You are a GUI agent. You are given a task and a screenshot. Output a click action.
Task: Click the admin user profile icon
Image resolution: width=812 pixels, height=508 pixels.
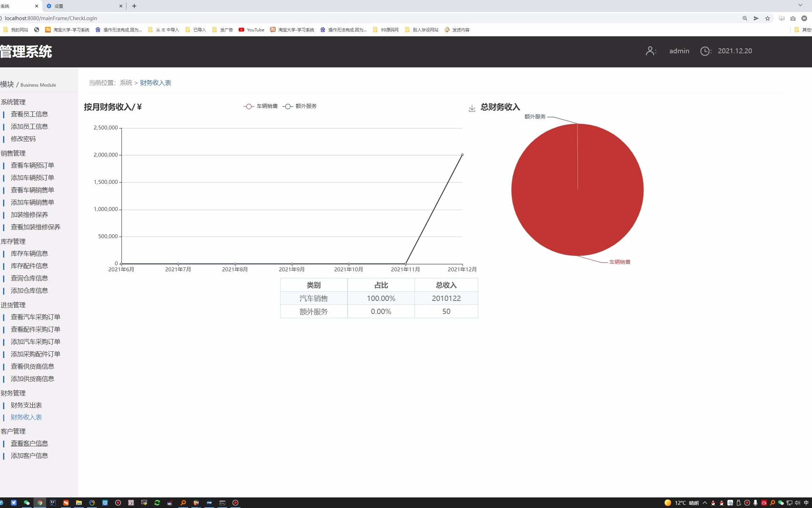tap(650, 51)
